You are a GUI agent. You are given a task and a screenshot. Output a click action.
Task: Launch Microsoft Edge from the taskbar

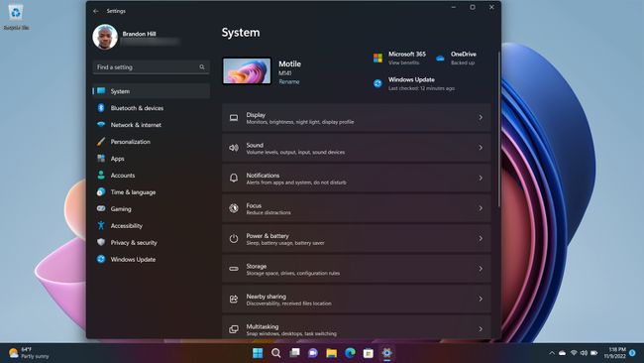pos(350,353)
